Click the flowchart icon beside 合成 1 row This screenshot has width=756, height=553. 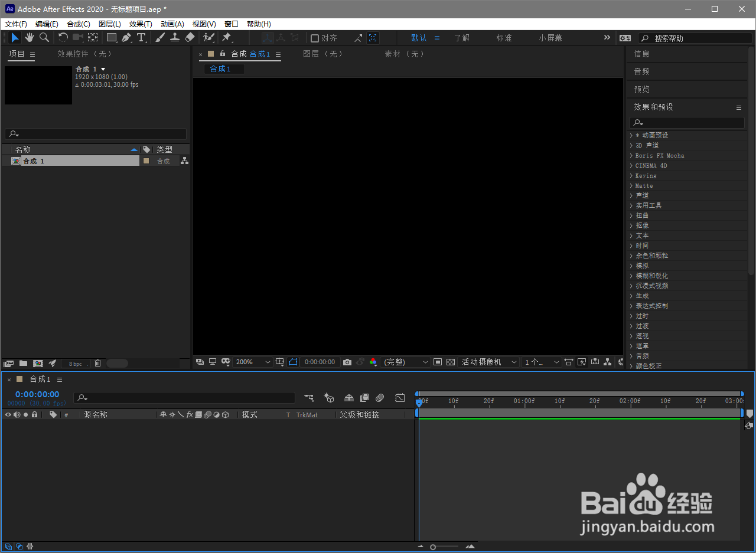184,161
